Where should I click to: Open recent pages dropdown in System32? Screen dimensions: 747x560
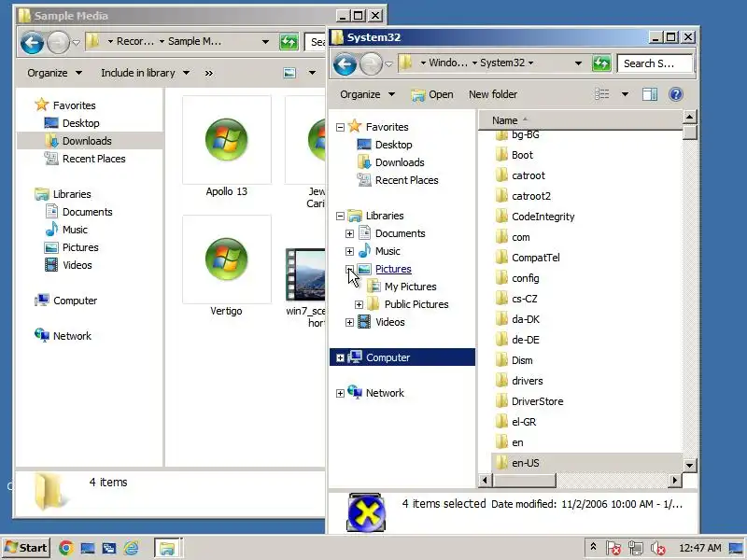pyautogui.click(x=388, y=63)
